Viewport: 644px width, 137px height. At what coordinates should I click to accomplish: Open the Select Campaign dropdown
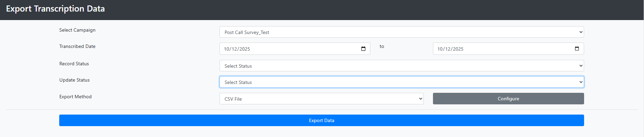(401, 32)
